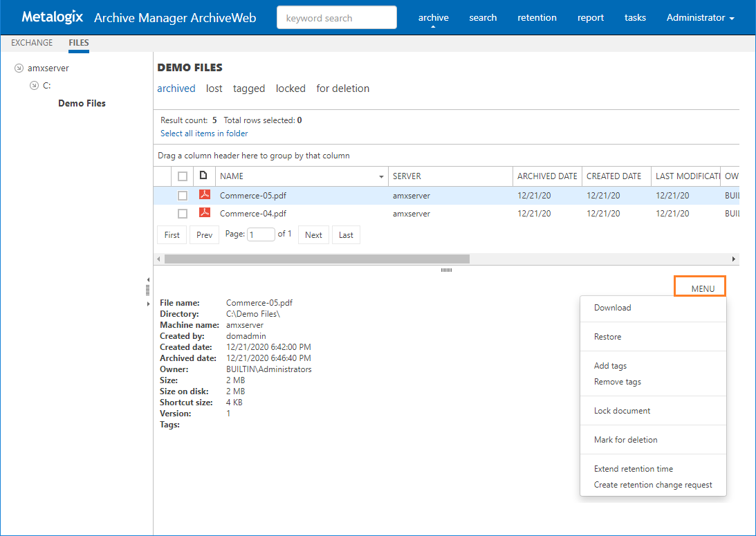Click the Metalogix logo

[53, 17]
